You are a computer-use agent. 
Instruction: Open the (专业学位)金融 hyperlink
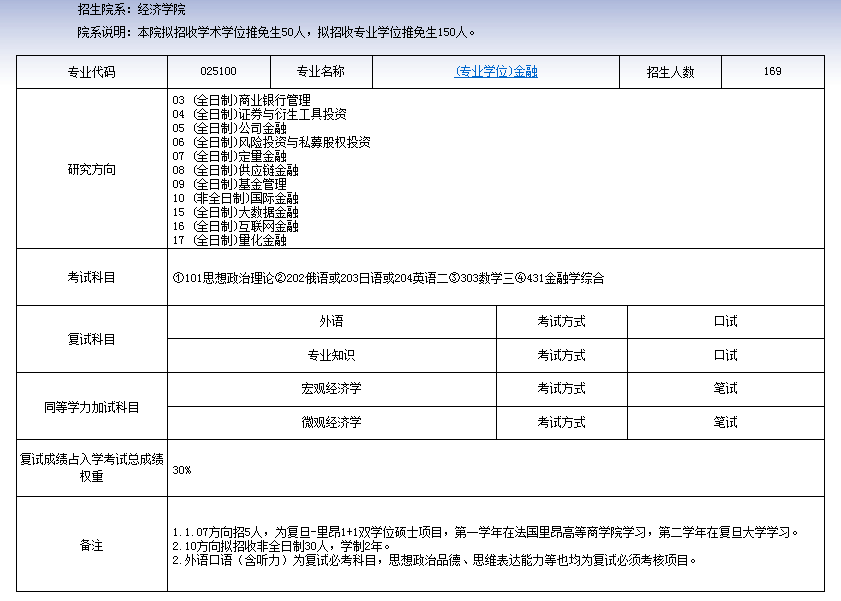pos(497,71)
